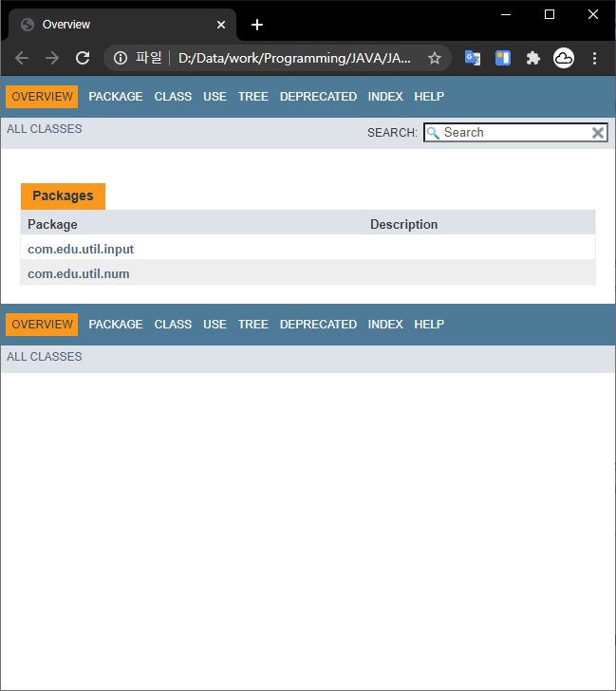Viewport: 616px width, 691px height.
Task: Clear the search box with the X icon
Action: (598, 133)
